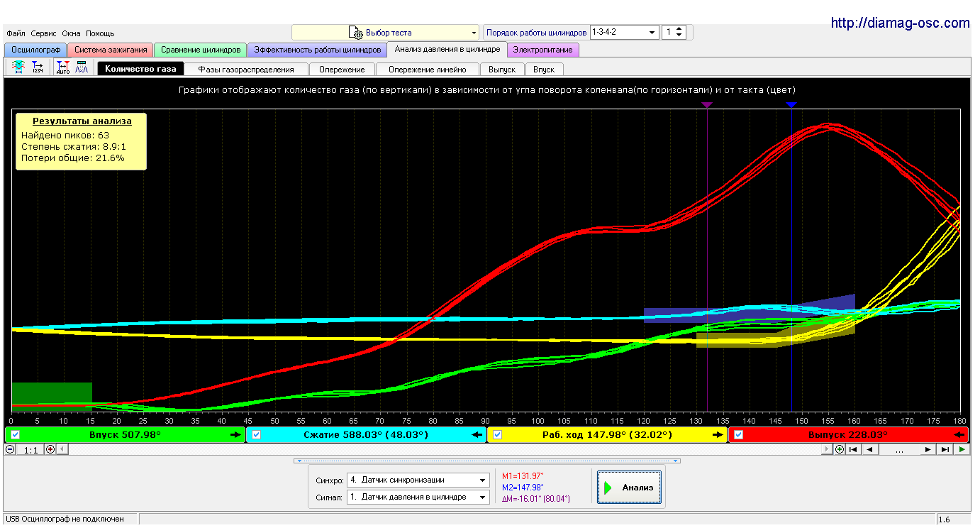Click the right arrow on Раб. ход bar
The height and width of the screenshot is (528, 980).
coord(718,435)
